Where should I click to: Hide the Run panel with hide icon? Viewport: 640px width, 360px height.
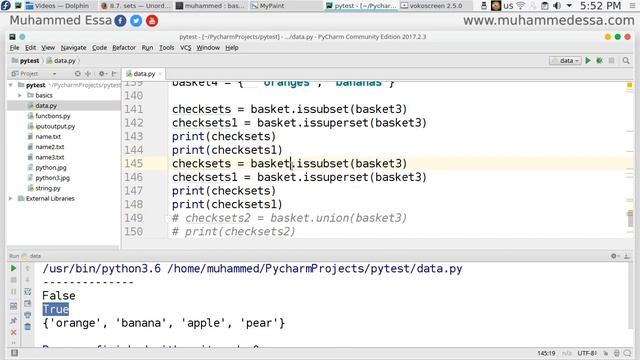(627, 256)
